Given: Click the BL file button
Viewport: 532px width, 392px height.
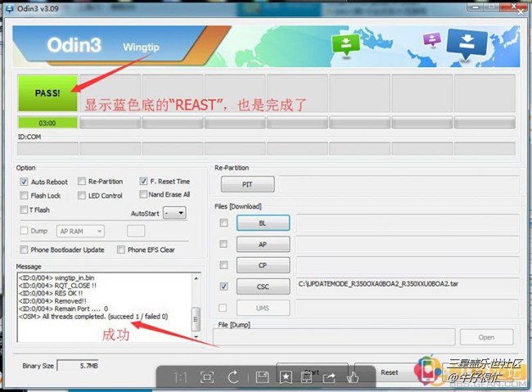Looking at the screenshot, I should click(x=263, y=223).
